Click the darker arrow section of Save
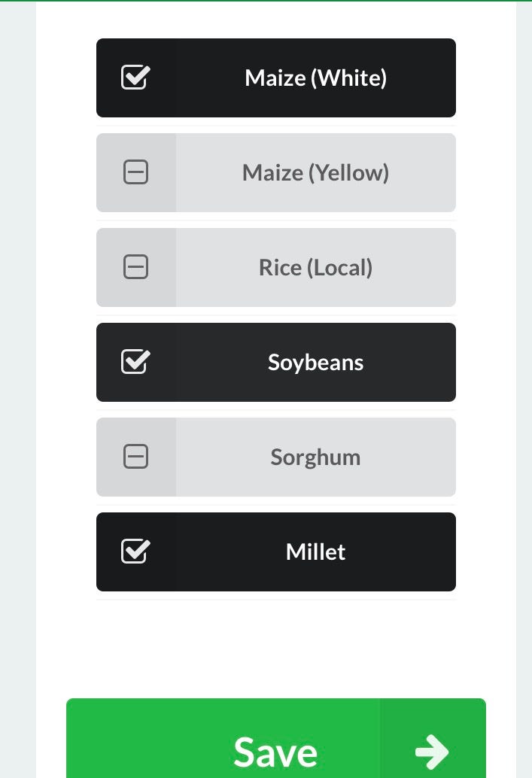This screenshot has width=532, height=778. 433,738
